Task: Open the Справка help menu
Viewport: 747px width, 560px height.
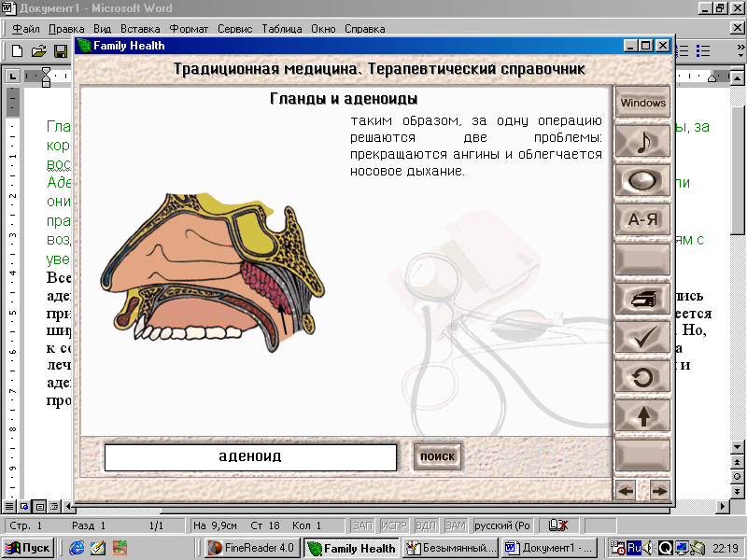Action: pyautogui.click(x=364, y=29)
